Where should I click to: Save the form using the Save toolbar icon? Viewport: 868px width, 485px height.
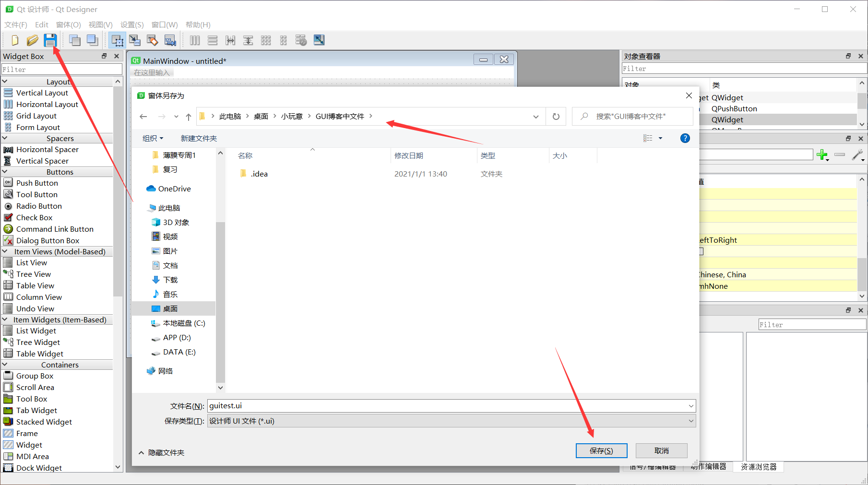50,40
